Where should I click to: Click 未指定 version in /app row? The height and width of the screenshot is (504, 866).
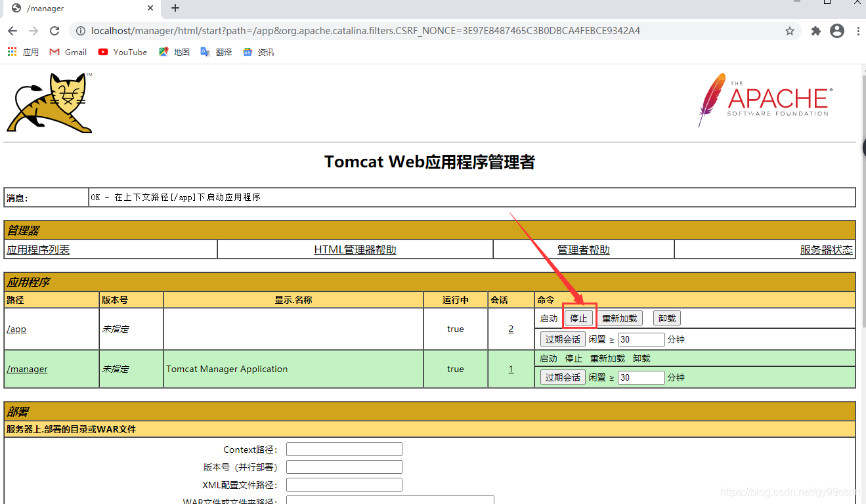click(x=115, y=329)
